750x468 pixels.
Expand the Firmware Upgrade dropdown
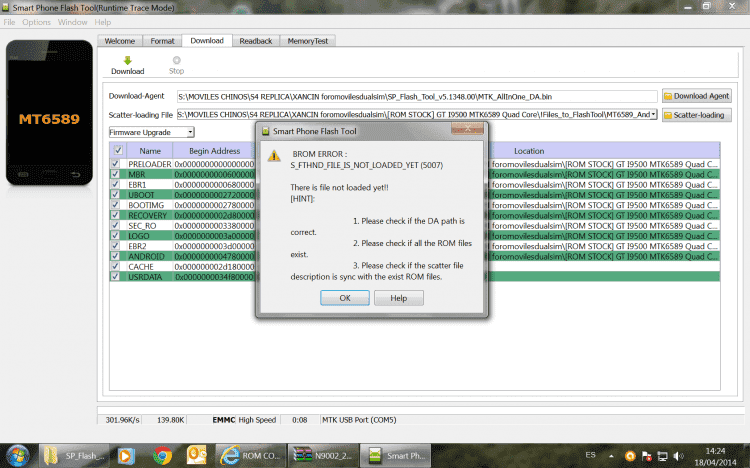tap(190, 132)
